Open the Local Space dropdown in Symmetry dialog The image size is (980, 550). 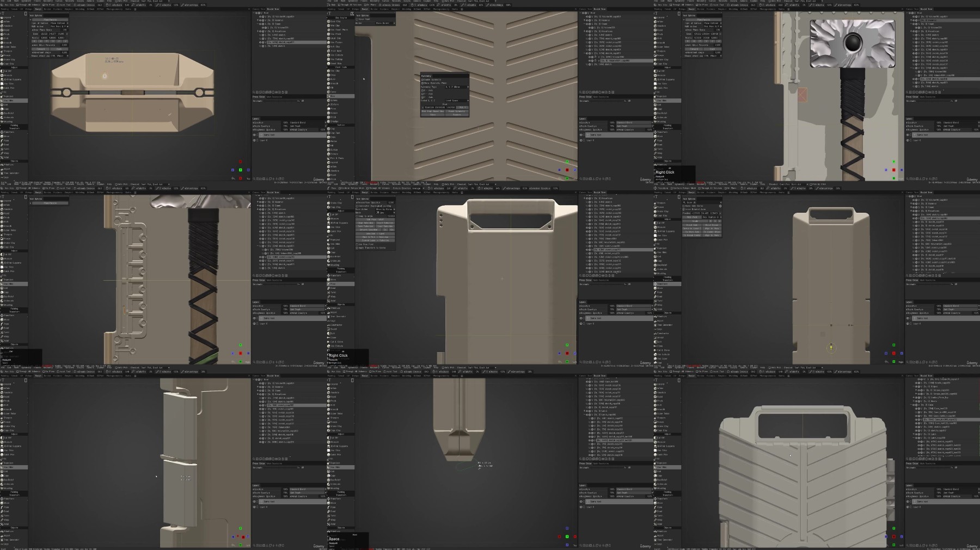tap(457, 101)
